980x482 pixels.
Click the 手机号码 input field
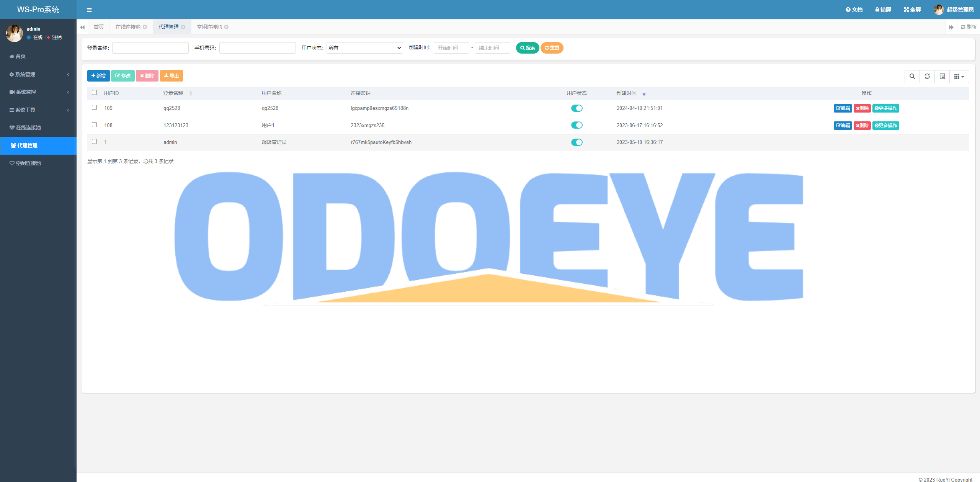click(x=258, y=48)
